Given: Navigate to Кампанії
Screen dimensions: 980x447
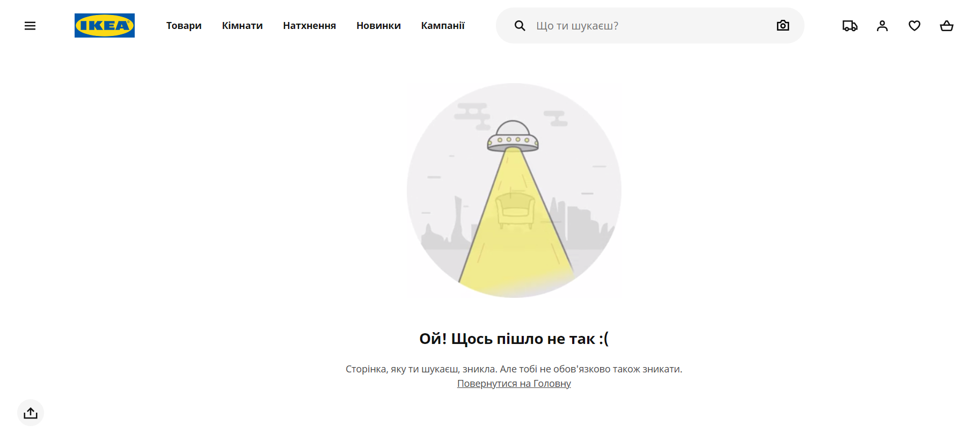Looking at the screenshot, I should point(443,26).
